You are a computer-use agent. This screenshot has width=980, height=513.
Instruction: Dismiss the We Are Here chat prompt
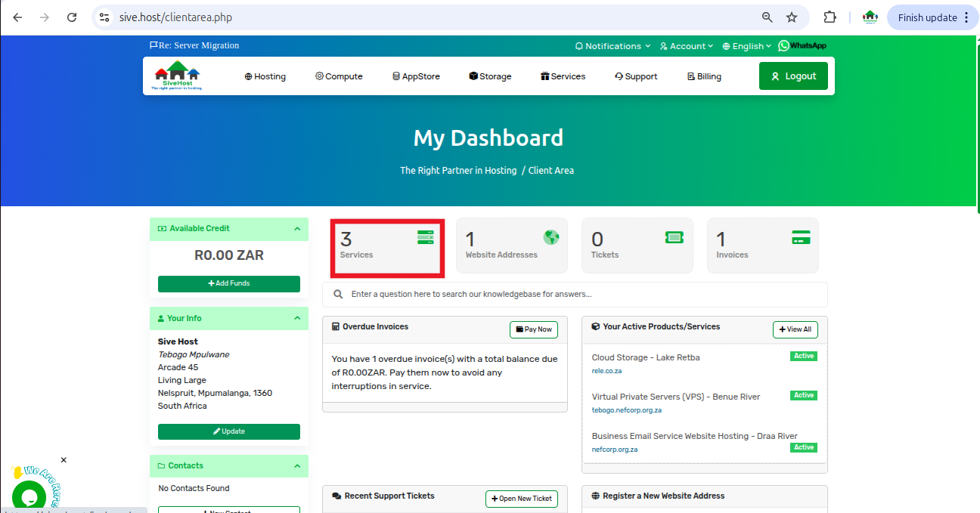64,459
